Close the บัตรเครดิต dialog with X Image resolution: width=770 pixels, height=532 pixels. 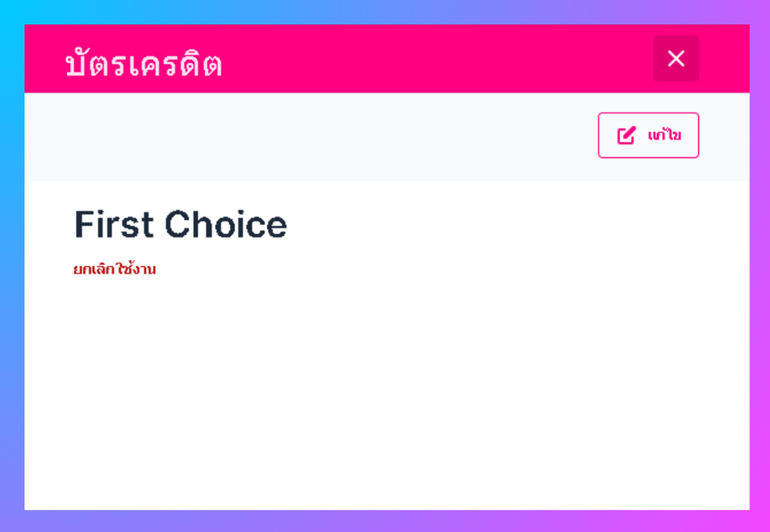675,59
